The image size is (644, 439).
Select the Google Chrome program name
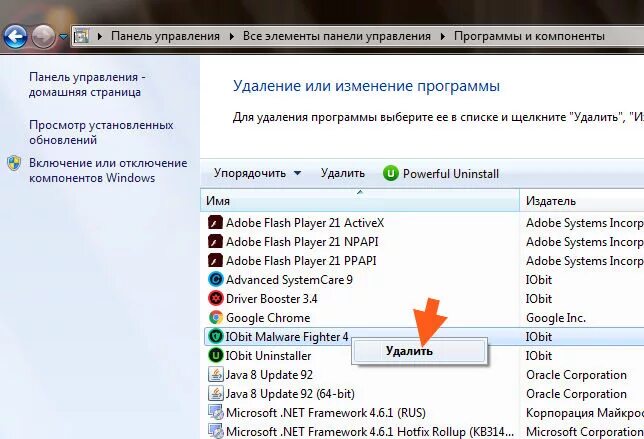[268, 317]
